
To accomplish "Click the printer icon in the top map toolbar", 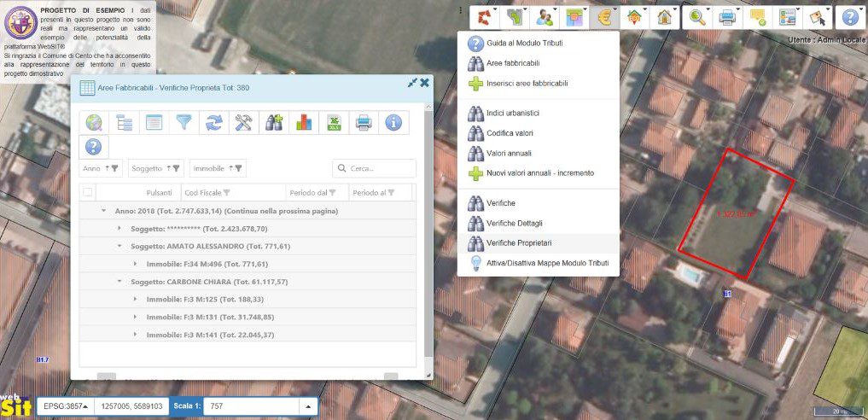I will coord(727,16).
